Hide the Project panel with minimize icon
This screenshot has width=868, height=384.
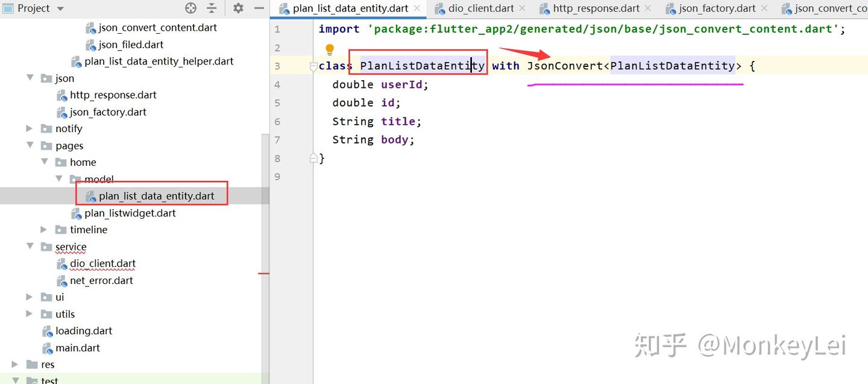click(x=259, y=8)
